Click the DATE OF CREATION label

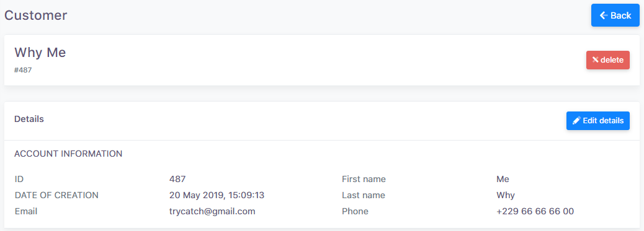(x=56, y=195)
